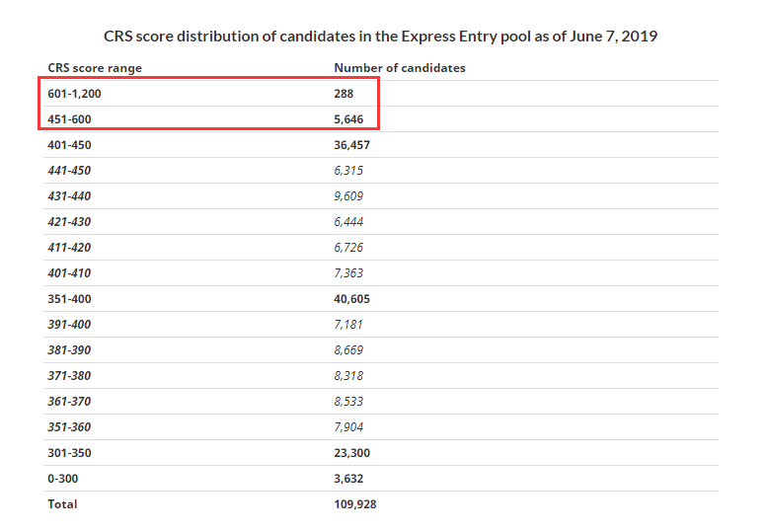Click the candidate count 36,457

[x=351, y=145]
